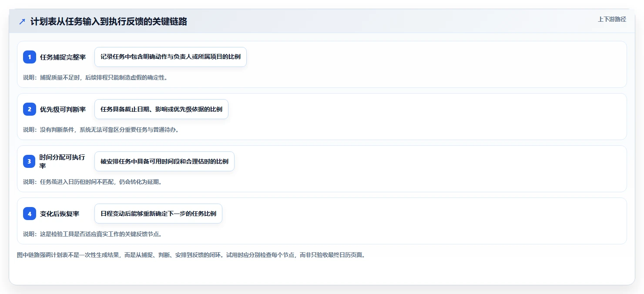Select the step 3 number badge
Image resolution: width=644 pixels, height=294 pixels.
(x=30, y=161)
